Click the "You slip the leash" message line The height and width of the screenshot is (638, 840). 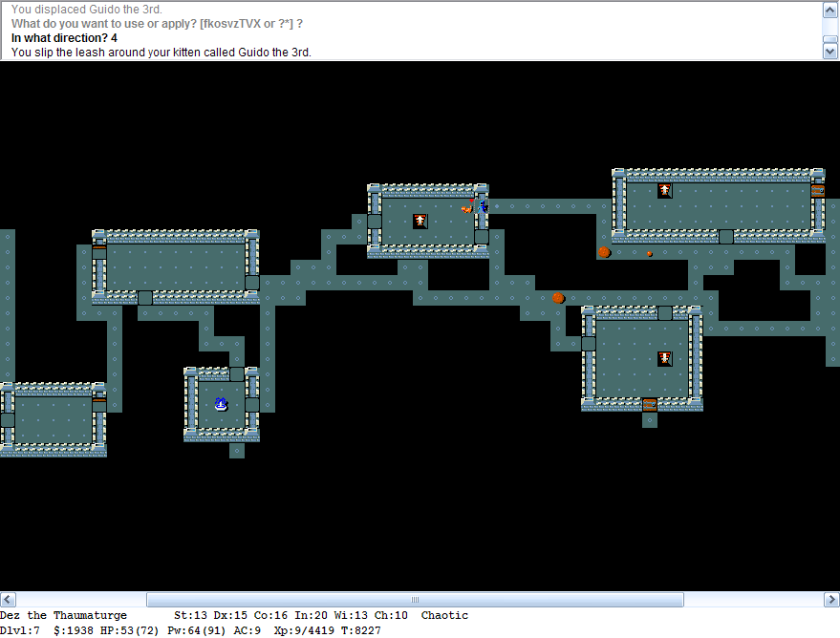click(162, 53)
